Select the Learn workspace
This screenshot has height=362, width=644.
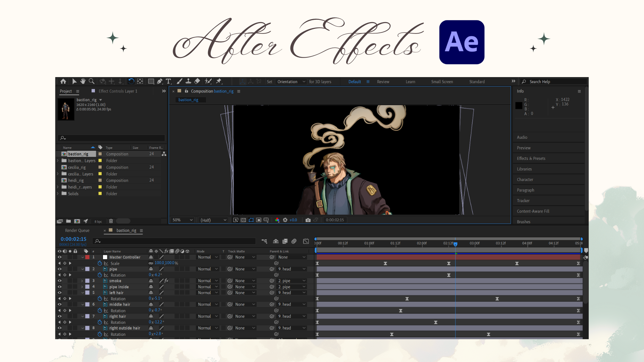(x=410, y=82)
